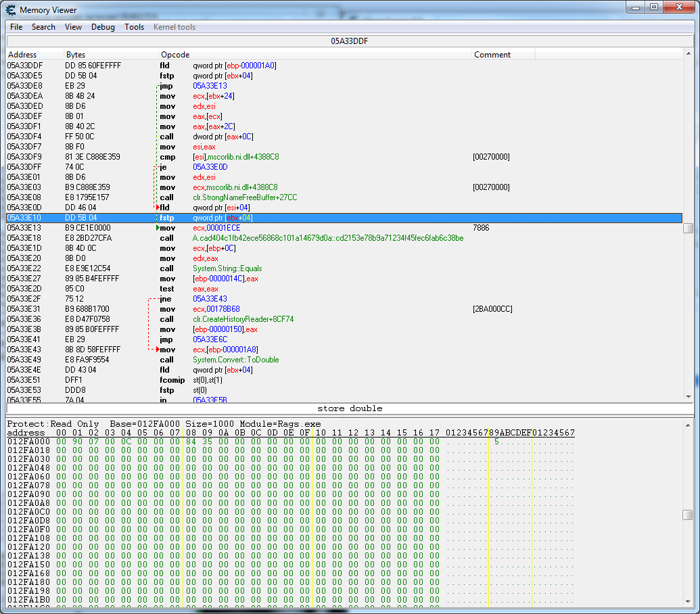Screen dimensions: 700x614
Task: Click the Address column header
Action: (22, 55)
